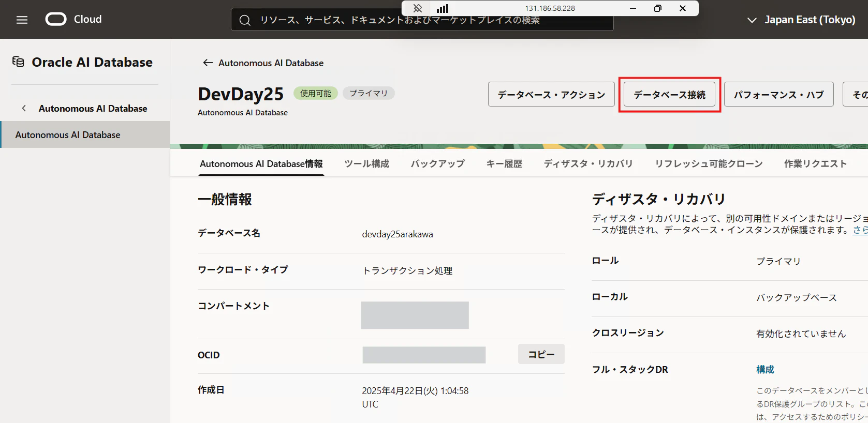Click the search magnifier icon
868x423 pixels.
pos(245,20)
